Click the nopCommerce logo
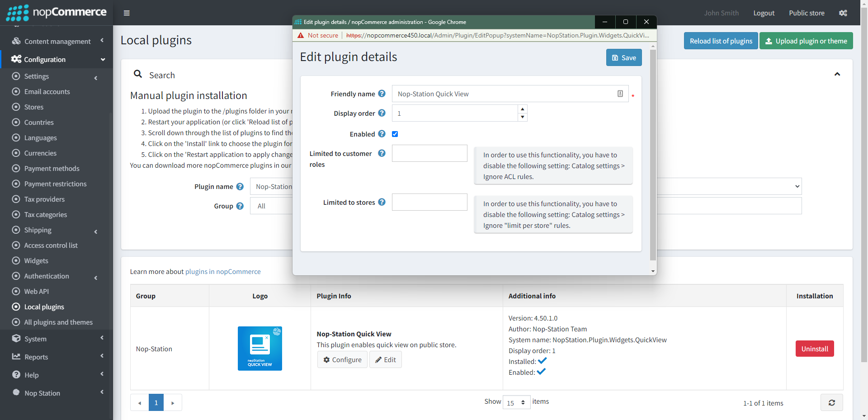Image resolution: width=868 pixels, height=420 pixels. [57, 13]
